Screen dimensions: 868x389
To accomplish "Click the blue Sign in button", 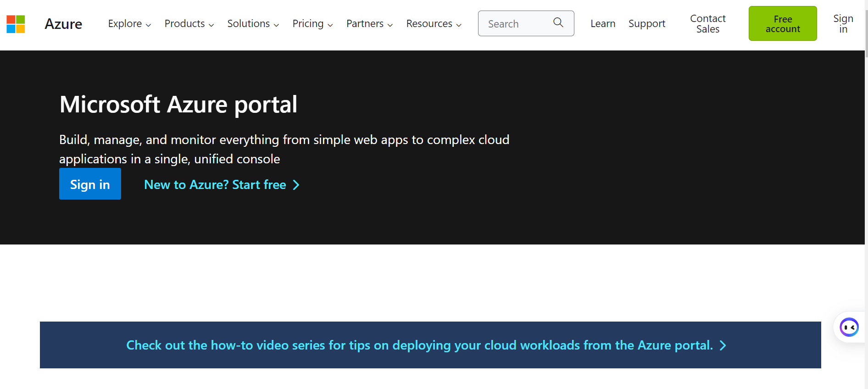I will [x=90, y=184].
